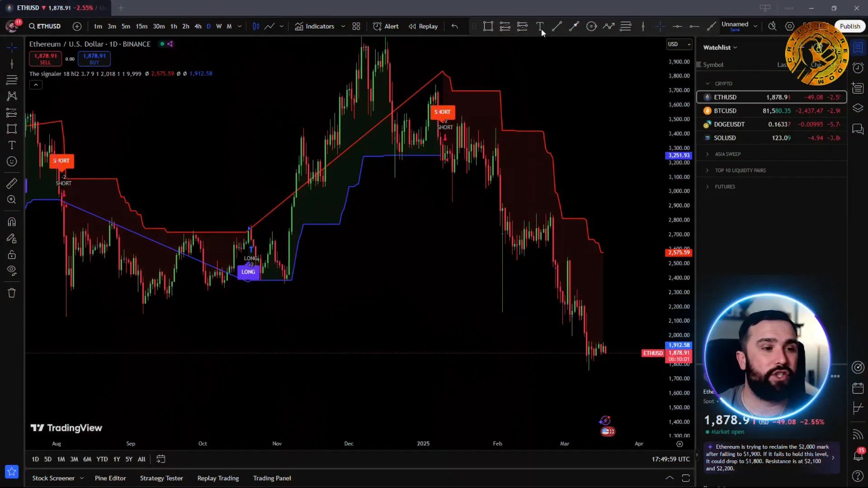Open the indicator templates grid icon
Screen dimensions: 868x488
pos(356,26)
